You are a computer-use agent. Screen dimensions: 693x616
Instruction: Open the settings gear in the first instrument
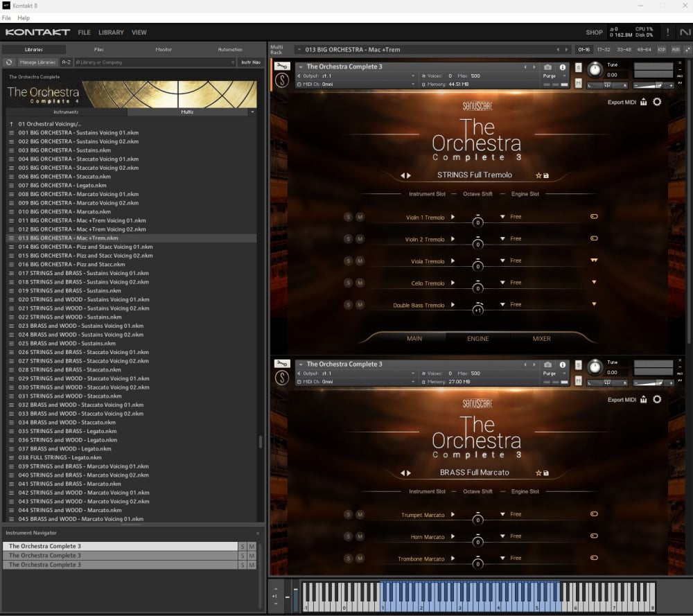pyautogui.click(x=657, y=102)
